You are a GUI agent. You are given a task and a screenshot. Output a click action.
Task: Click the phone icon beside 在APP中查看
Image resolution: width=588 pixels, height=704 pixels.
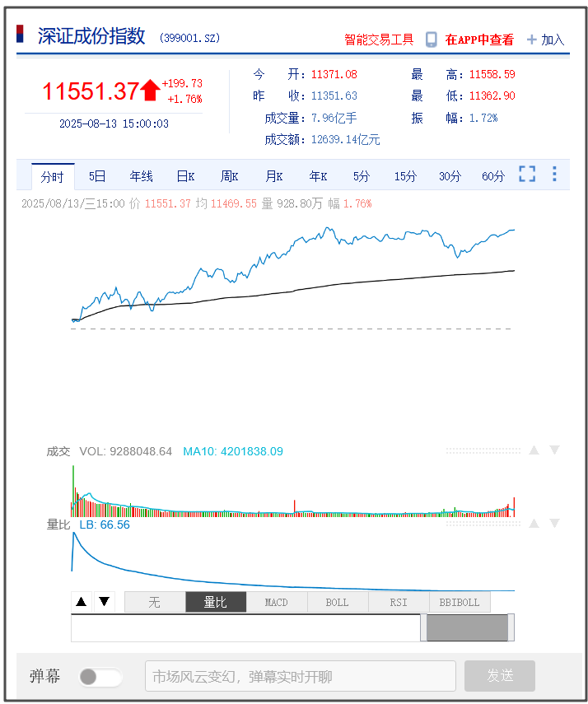[431, 40]
